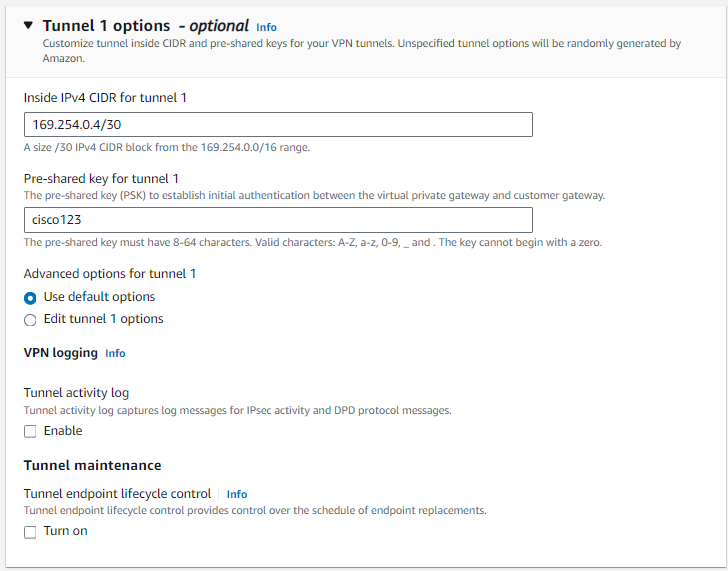Click the Tunnel maintenance heading
Image resolution: width=728 pixels, height=571 pixels.
(x=92, y=465)
